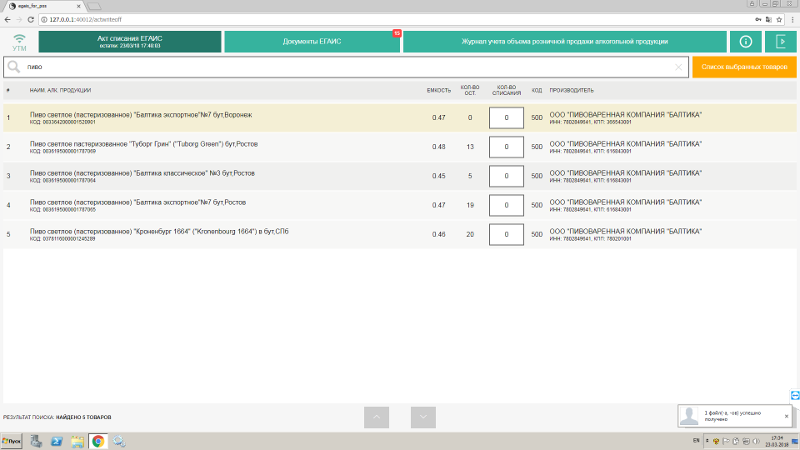800x450 pixels.
Task: Click taskbar clock showing 17:34
Action: click(777, 441)
